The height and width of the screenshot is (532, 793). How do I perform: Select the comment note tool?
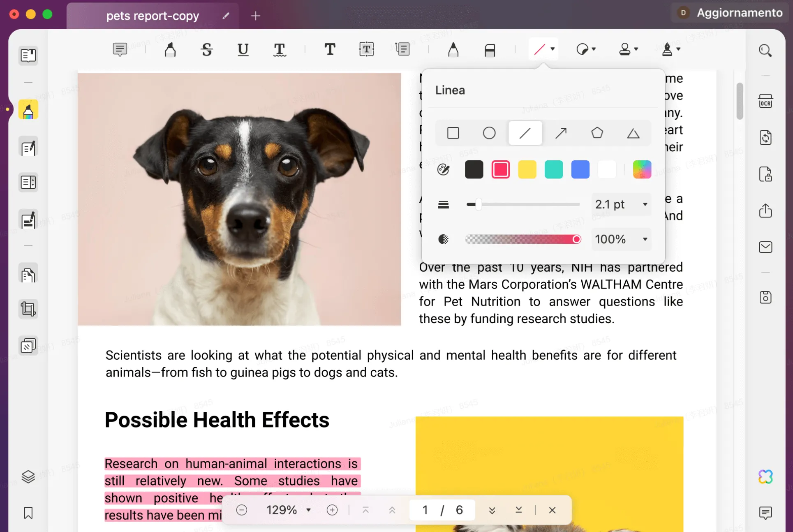(x=120, y=49)
